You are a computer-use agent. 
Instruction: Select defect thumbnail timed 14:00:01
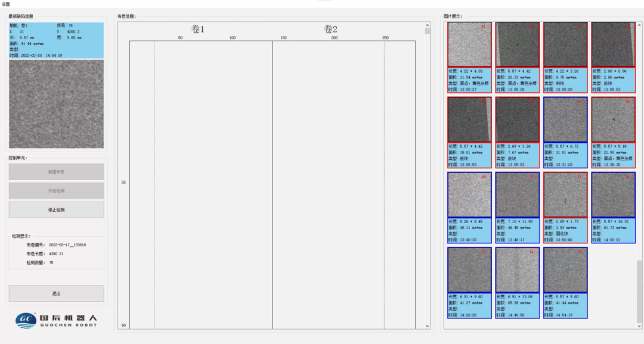point(612,195)
